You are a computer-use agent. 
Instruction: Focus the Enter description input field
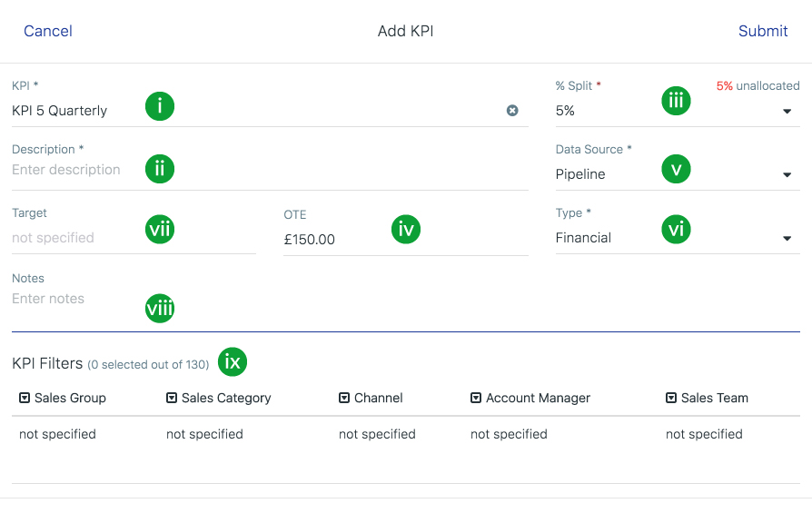(270, 170)
